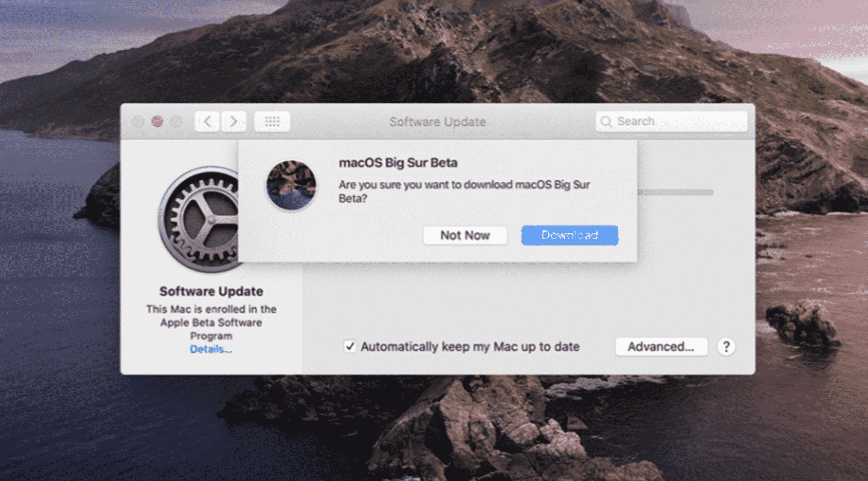Image resolution: width=868 pixels, height=481 pixels.
Task: Click the macOS Big Sur Beta dialog heading
Action: [398, 163]
